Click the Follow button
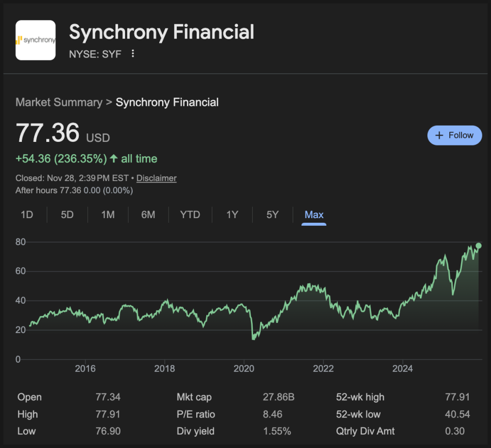Viewport: 491px width, 448px height. tap(454, 135)
